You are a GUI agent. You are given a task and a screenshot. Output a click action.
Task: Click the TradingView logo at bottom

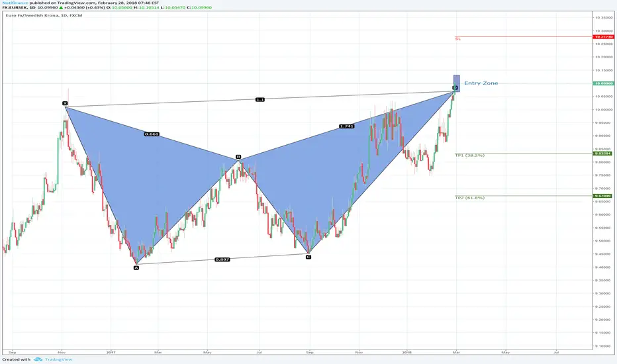click(38, 359)
